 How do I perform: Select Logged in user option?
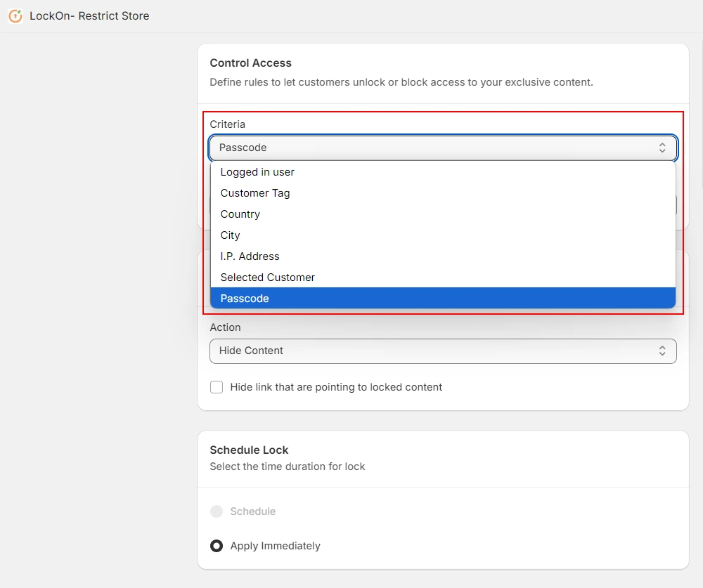pyautogui.click(x=443, y=172)
